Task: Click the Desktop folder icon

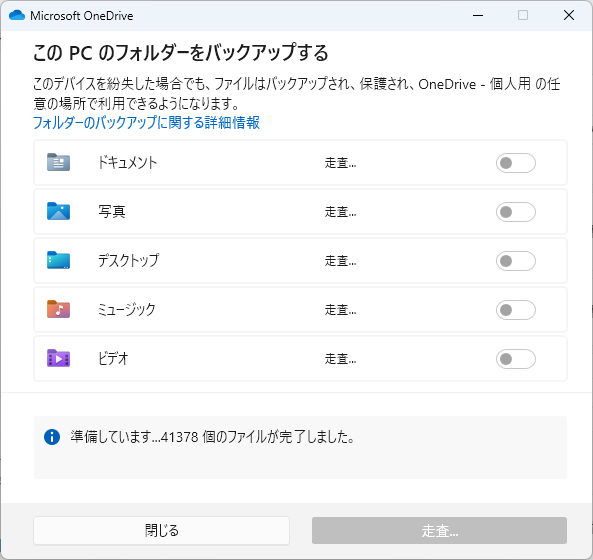Action: click(x=58, y=260)
